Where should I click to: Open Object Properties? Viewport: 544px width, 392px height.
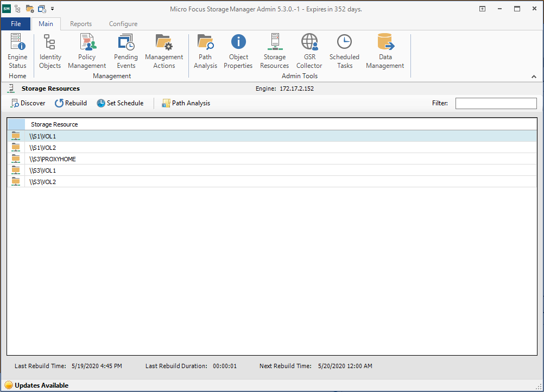click(238, 51)
